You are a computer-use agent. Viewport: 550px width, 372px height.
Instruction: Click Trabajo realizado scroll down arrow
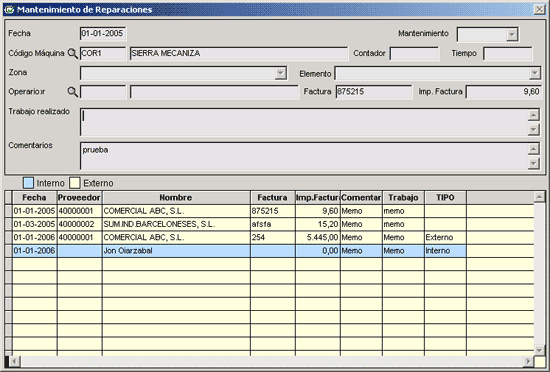point(534,129)
